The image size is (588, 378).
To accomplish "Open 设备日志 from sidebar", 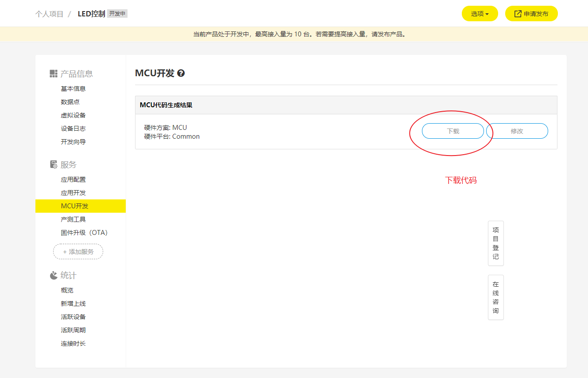I will (73, 128).
